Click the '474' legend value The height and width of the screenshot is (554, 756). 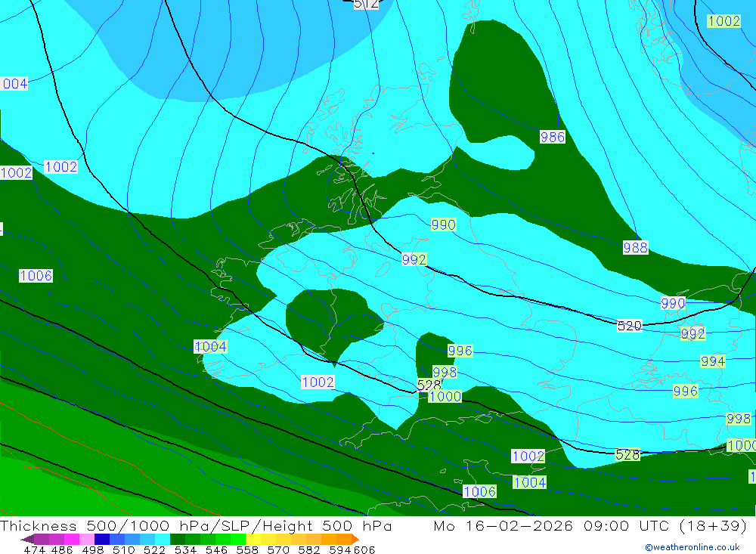pyautogui.click(x=34, y=550)
